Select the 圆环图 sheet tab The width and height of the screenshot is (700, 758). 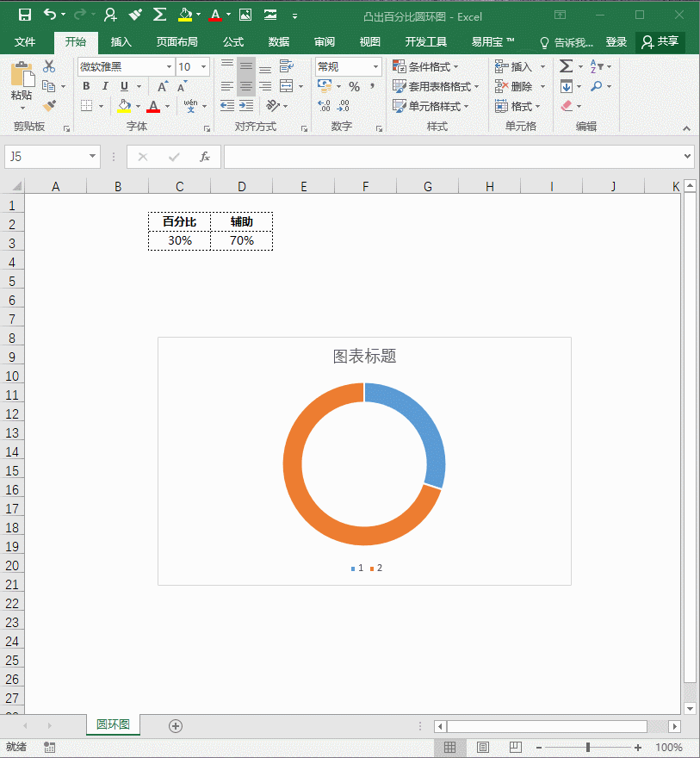(x=113, y=724)
